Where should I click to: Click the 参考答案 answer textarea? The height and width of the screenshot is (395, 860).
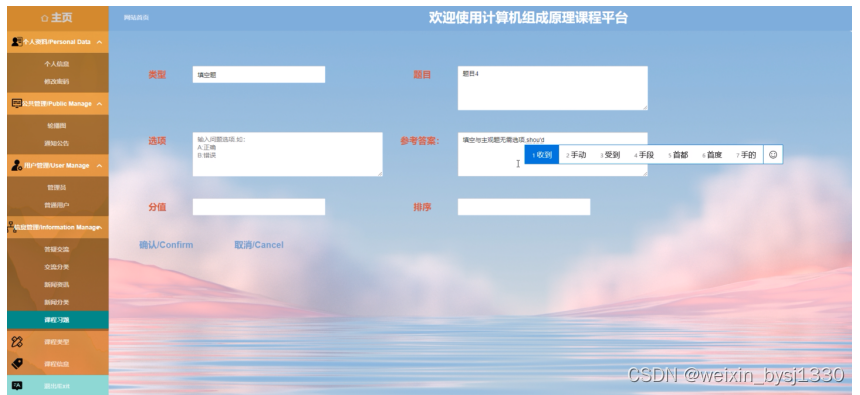coord(553,154)
